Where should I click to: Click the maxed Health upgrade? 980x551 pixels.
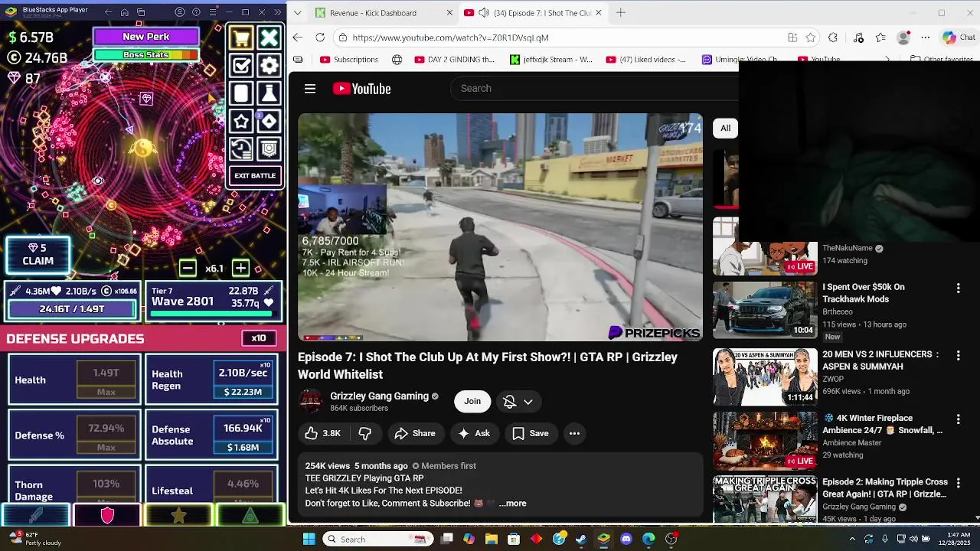(x=74, y=380)
